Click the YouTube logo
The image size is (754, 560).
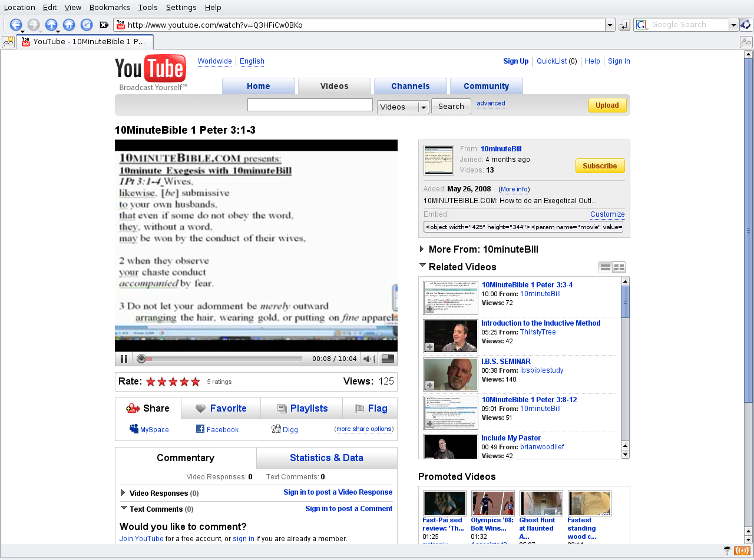[151, 72]
